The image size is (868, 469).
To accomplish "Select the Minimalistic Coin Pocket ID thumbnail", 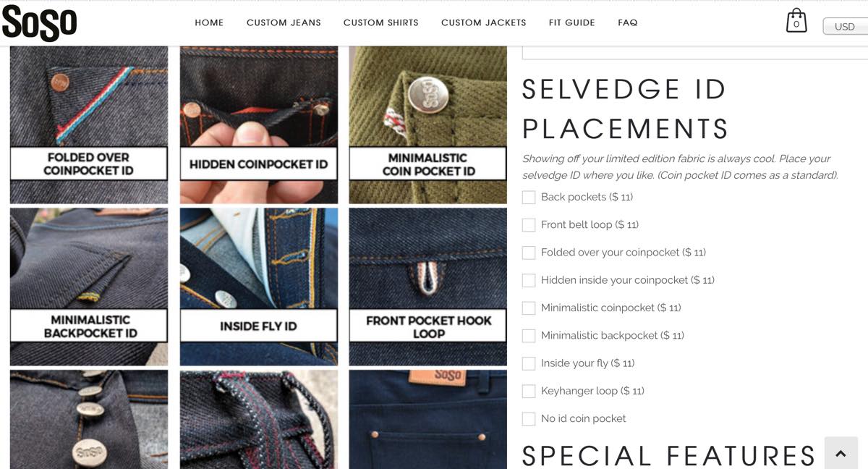I will (x=428, y=124).
